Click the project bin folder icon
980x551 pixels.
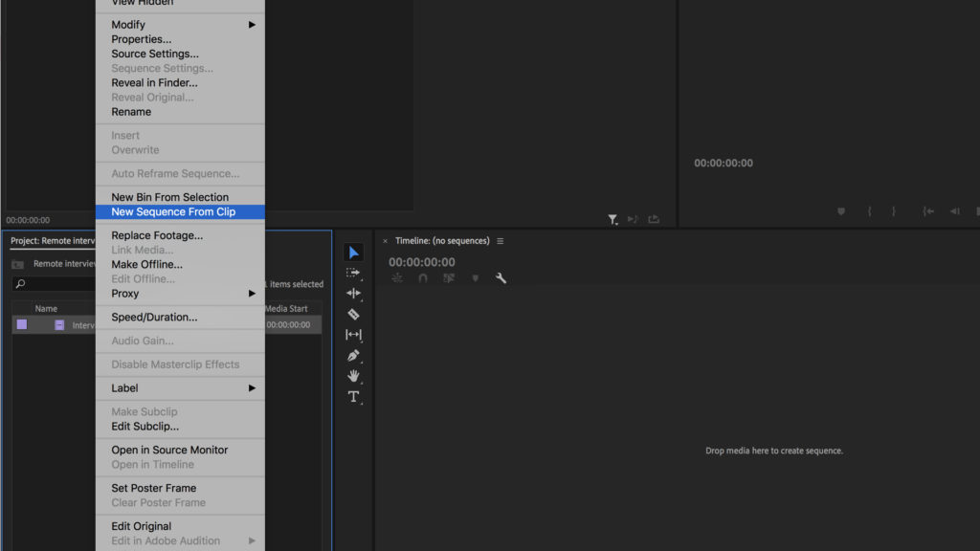[17, 264]
